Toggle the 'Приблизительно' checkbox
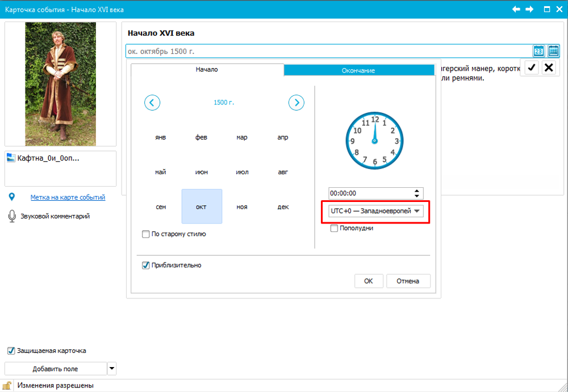 [x=146, y=265]
